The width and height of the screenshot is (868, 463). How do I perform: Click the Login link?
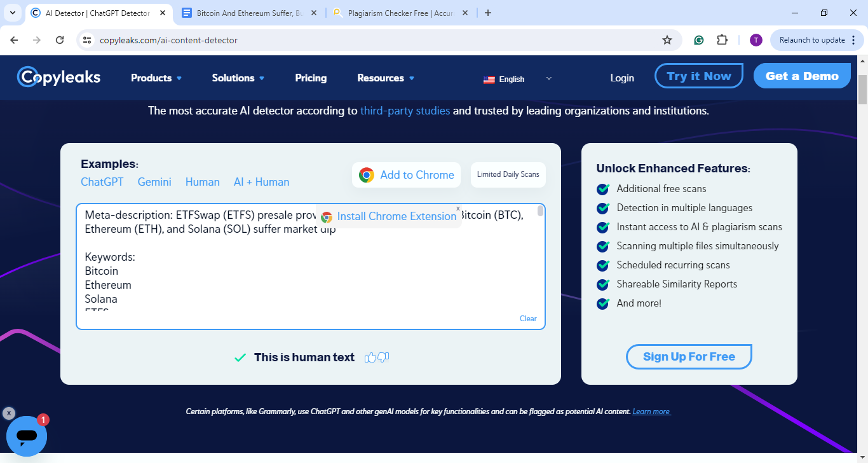click(x=622, y=78)
